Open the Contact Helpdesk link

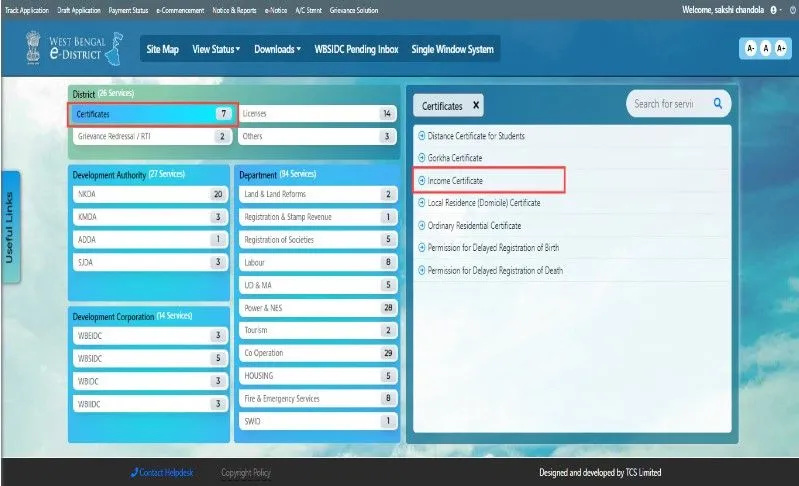tap(166, 473)
